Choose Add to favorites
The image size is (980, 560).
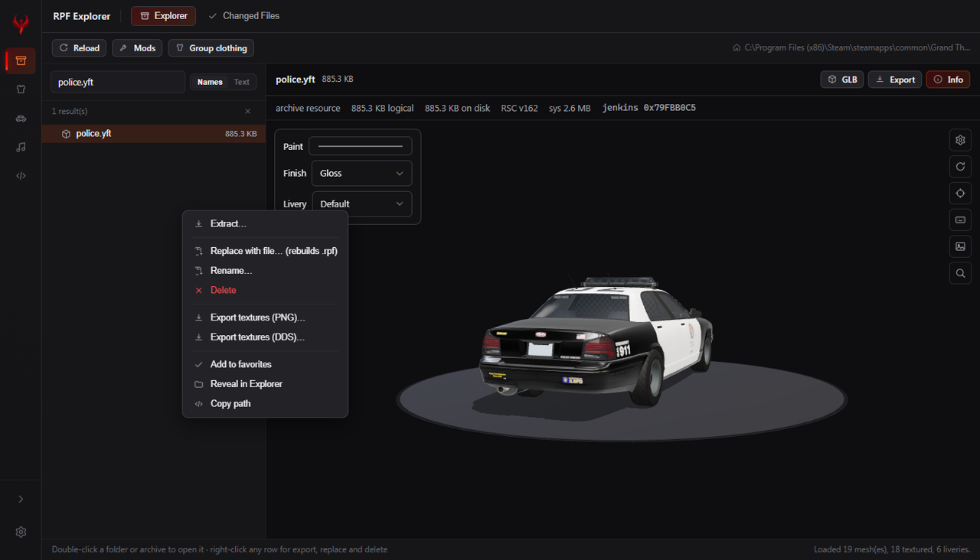pos(265,364)
